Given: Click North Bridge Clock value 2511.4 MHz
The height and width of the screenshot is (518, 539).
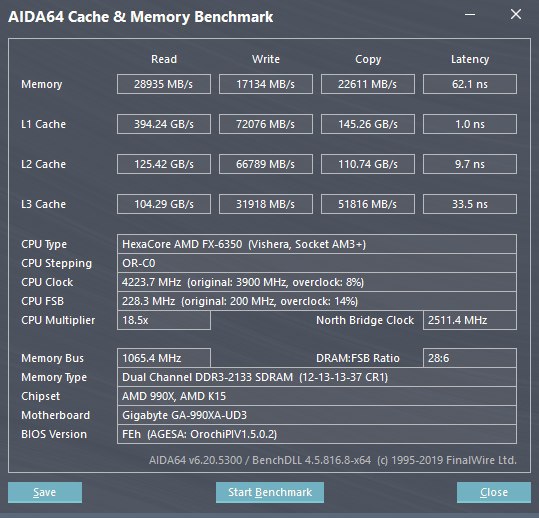Looking at the screenshot, I should [x=470, y=320].
